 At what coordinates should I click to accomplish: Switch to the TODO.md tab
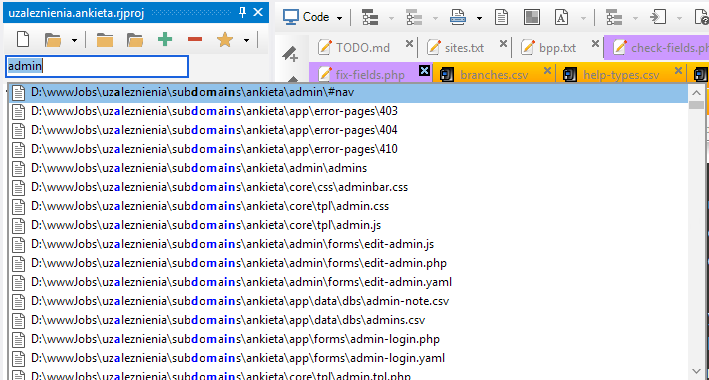362,48
